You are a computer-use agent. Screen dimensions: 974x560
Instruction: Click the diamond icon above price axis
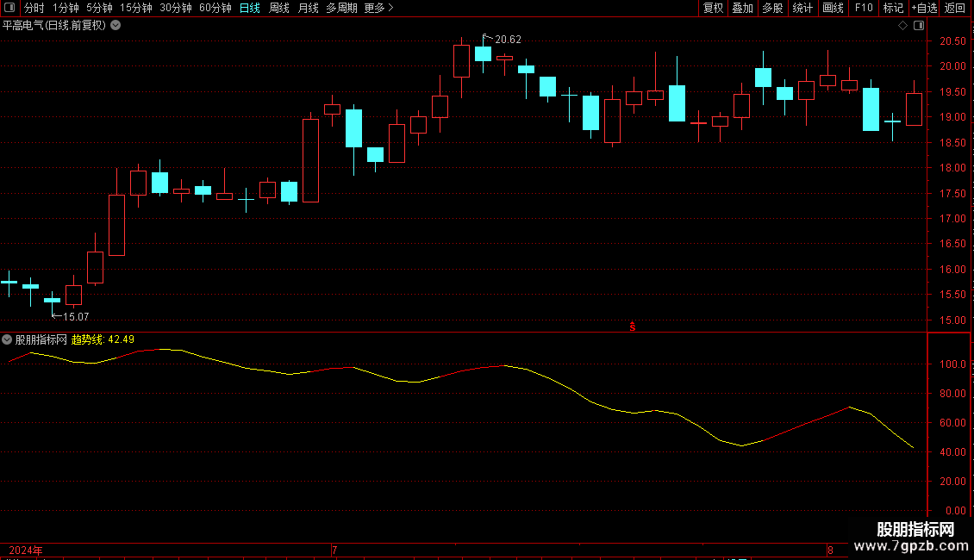point(903,26)
